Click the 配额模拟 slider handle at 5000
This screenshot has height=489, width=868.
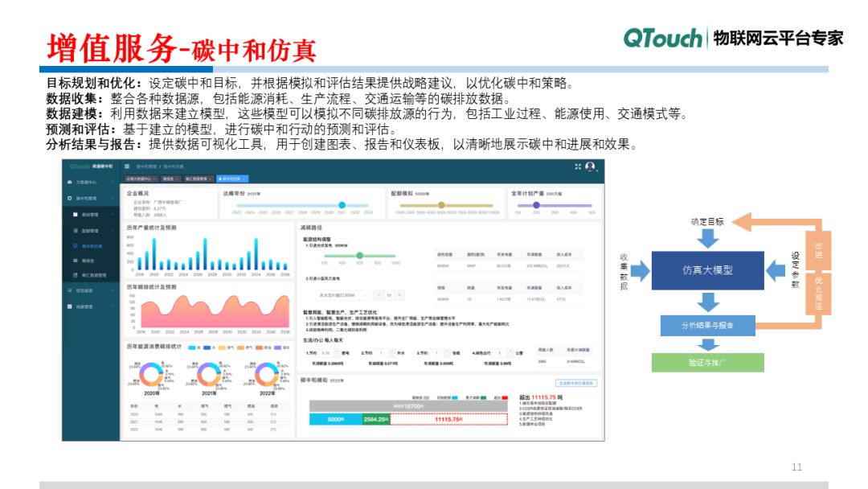coord(441,205)
